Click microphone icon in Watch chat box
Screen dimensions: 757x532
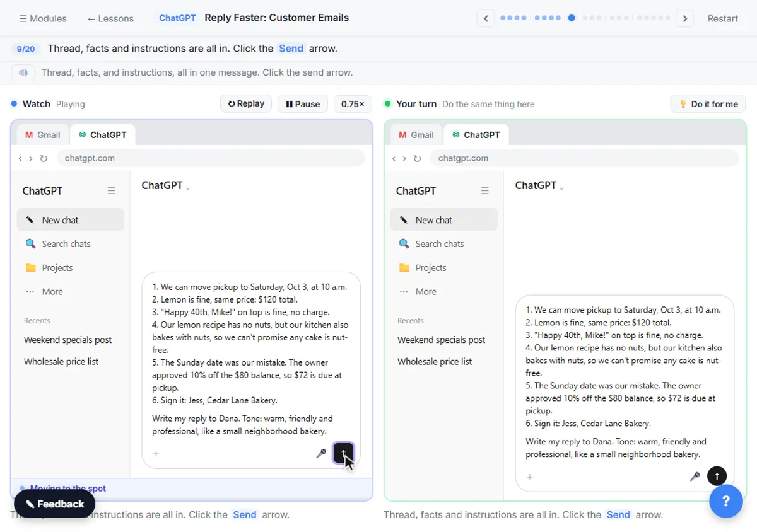click(321, 453)
